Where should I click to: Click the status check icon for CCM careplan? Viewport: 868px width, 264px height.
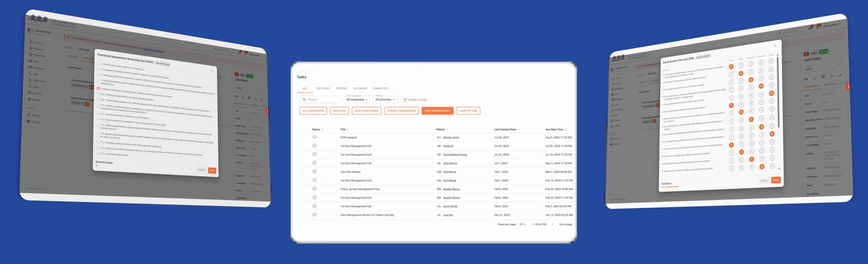click(314, 137)
